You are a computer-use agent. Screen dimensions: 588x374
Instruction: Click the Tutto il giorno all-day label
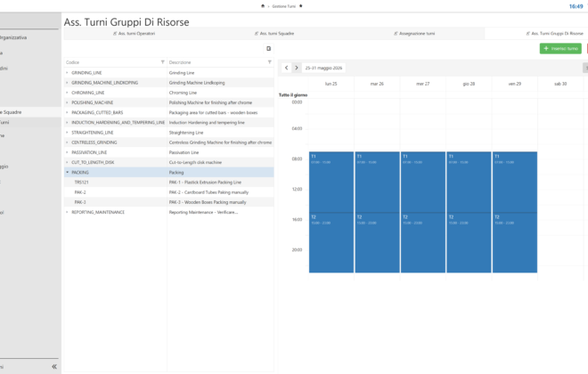point(293,95)
